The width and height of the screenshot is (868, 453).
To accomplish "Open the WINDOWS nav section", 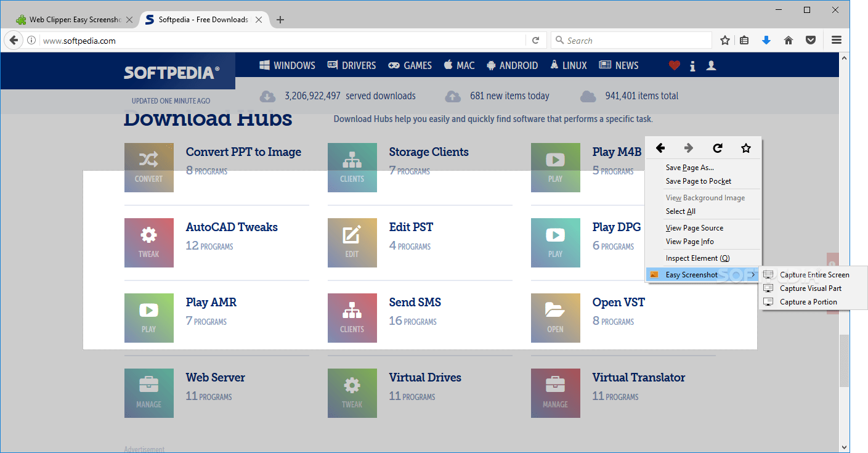I will (x=287, y=65).
